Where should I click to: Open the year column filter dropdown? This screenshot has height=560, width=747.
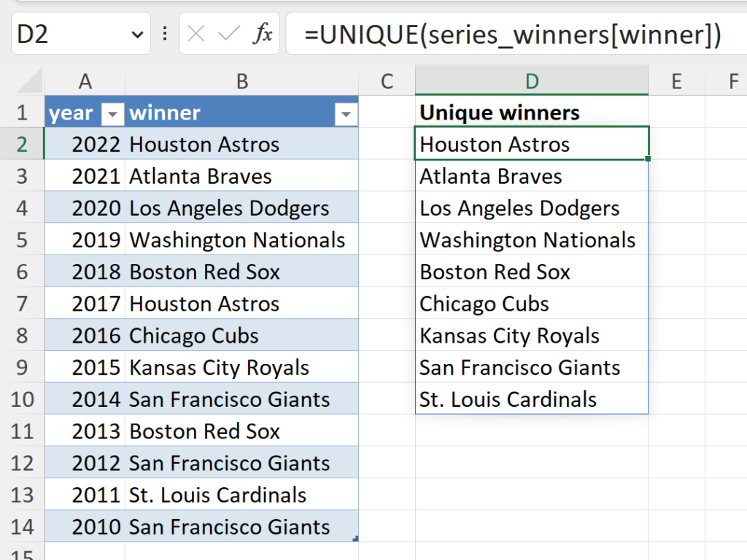(113, 114)
